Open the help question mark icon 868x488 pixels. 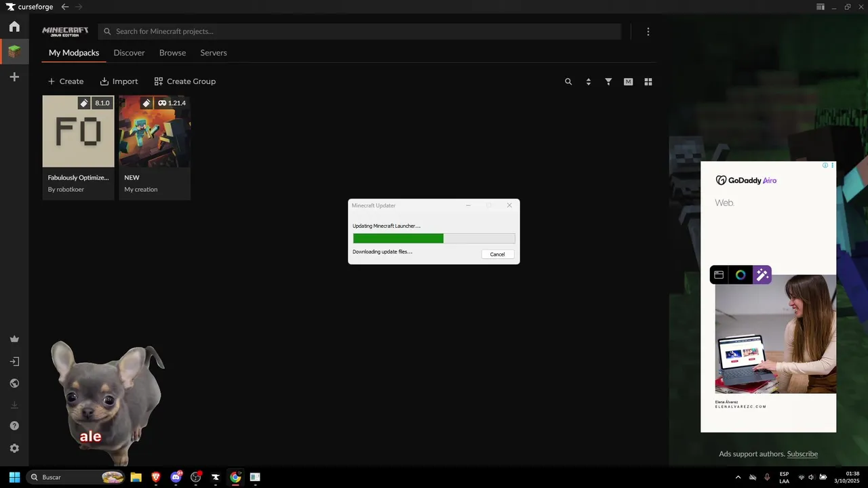click(14, 426)
